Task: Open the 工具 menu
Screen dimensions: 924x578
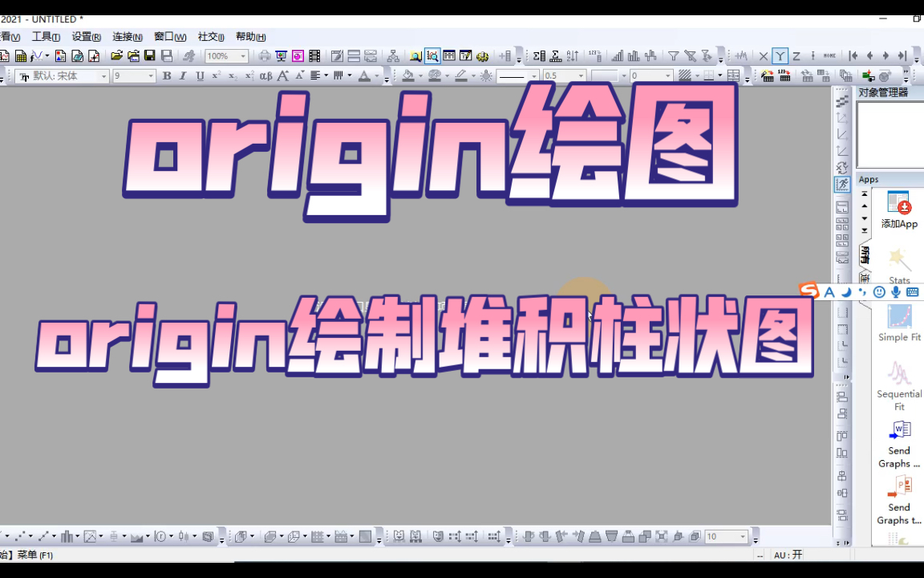Action: (x=46, y=36)
